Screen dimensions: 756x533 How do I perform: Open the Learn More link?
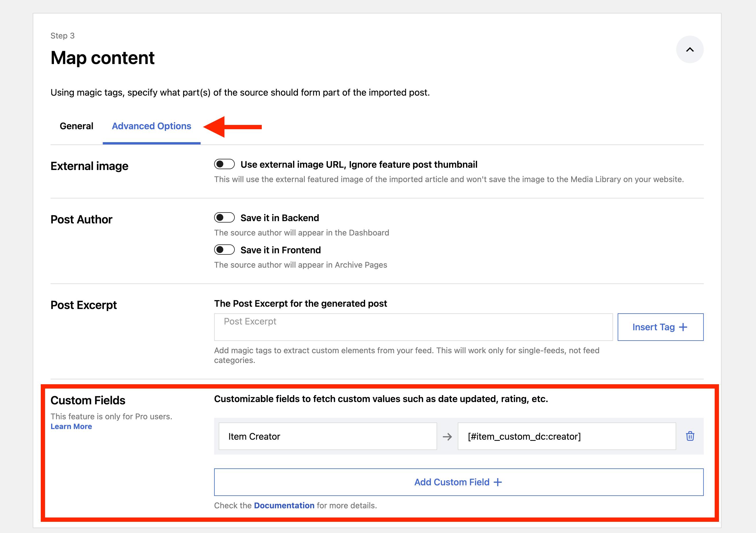(71, 426)
